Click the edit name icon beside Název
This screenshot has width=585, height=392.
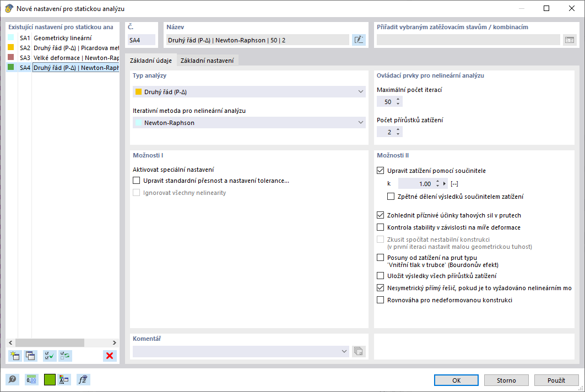pos(359,40)
